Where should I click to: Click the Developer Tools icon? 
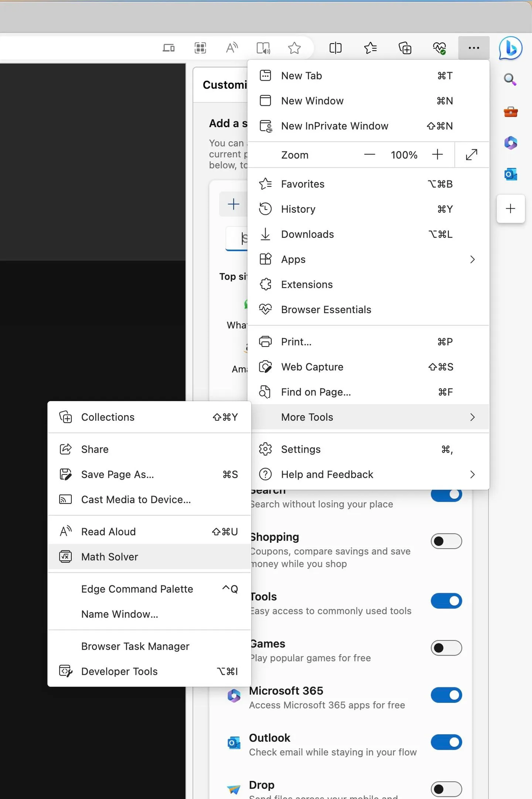tap(66, 671)
